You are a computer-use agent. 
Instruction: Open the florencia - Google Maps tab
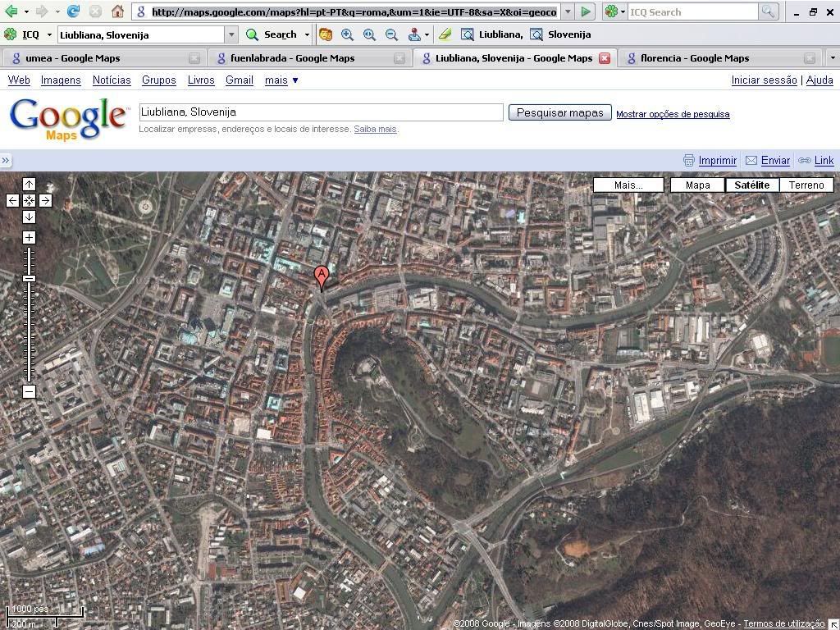click(x=694, y=58)
